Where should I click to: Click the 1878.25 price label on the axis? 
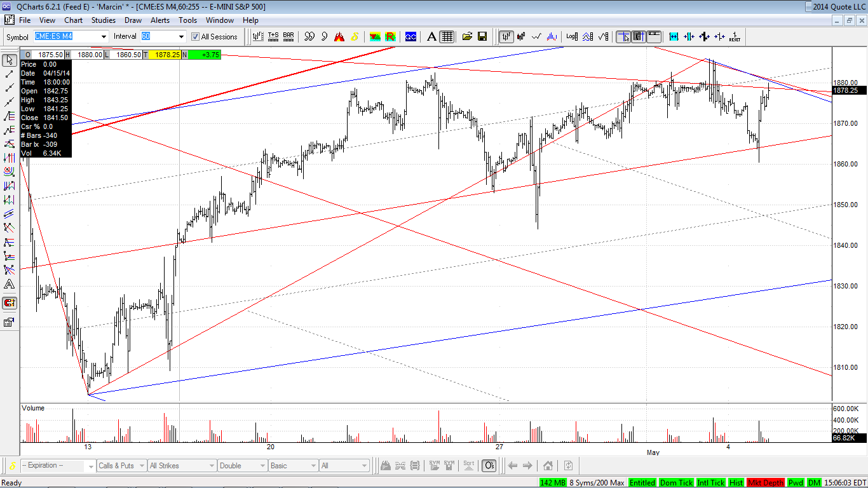[849, 90]
